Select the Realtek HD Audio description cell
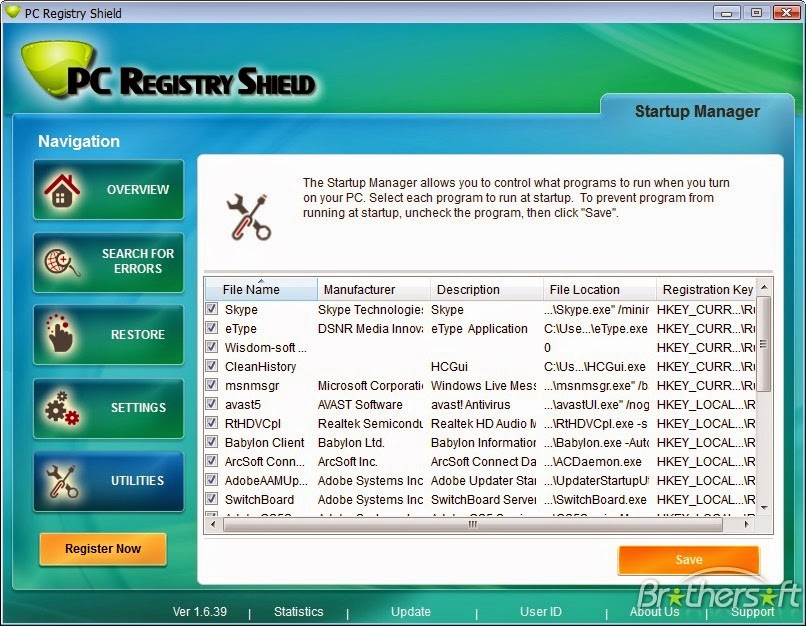Image resolution: width=806 pixels, height=626 pixels. (x=483, y=424)
